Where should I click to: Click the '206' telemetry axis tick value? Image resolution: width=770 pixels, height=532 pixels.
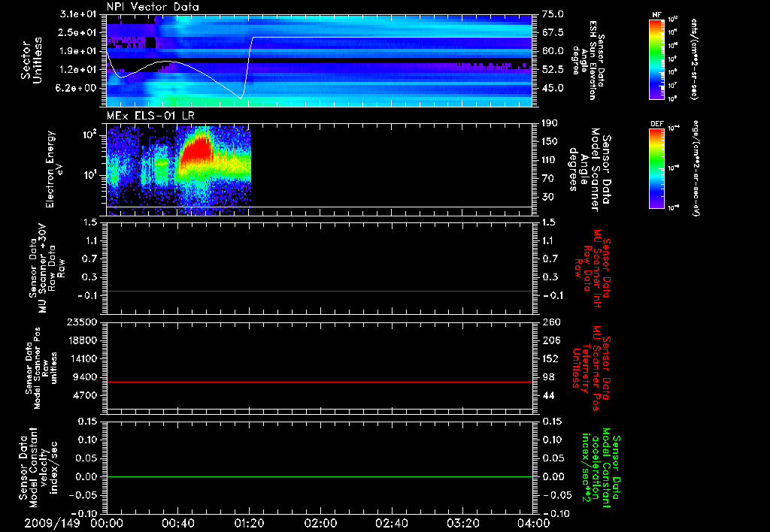tap(550, 340)
